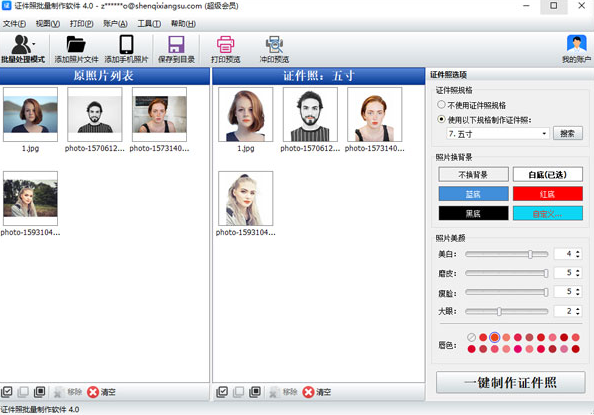Select ID photo thumbnail 1.jpg
Viewport: 594px width, 415px height.
click(x=245, y=114)
